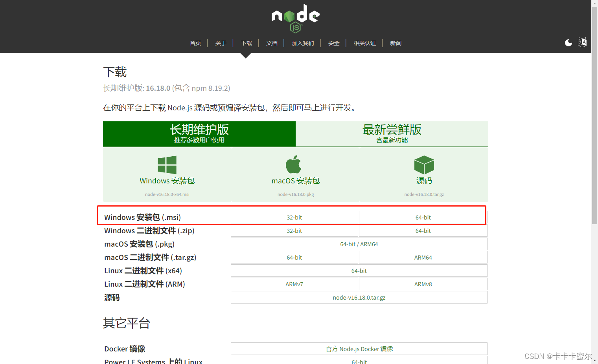
Task: Download Linux ARMv7 binary
Action: click(x=294, y=284)
